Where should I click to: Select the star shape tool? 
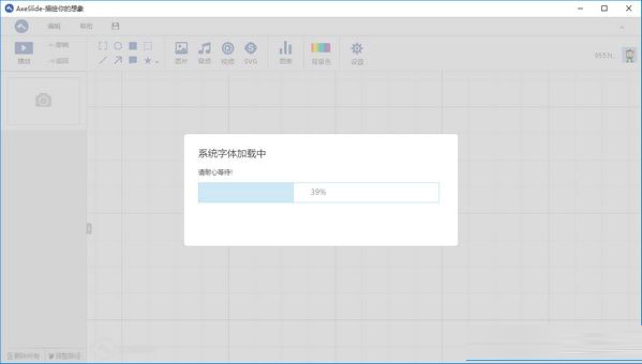click(147, 61)
